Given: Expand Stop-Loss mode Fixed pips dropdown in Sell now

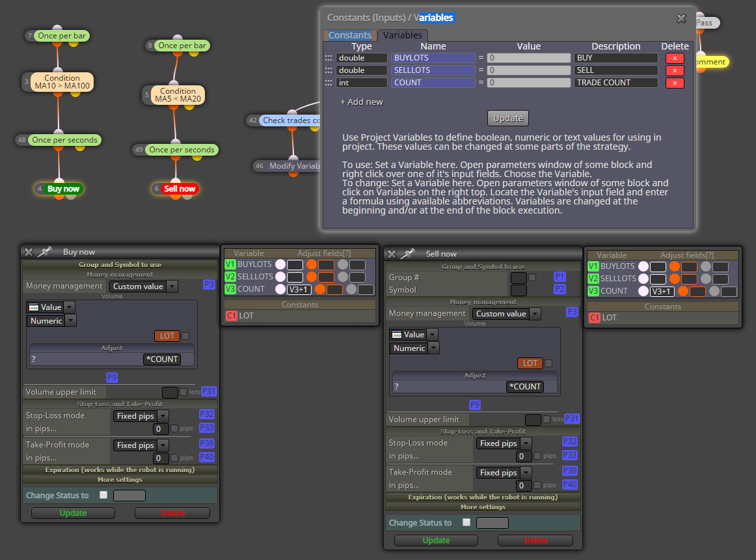Looking at the screenshot, I should 504,443.
